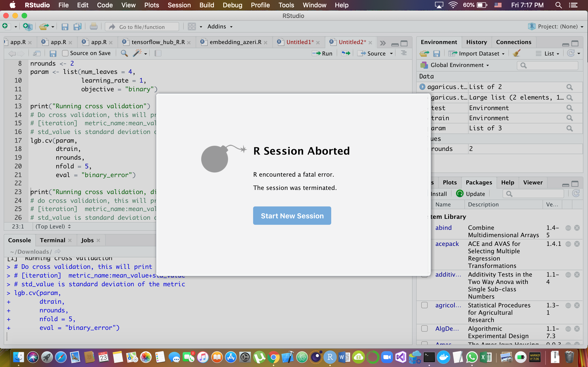
Task: Inspect the param list via its magnifier icon
Action: click(570, 128)
